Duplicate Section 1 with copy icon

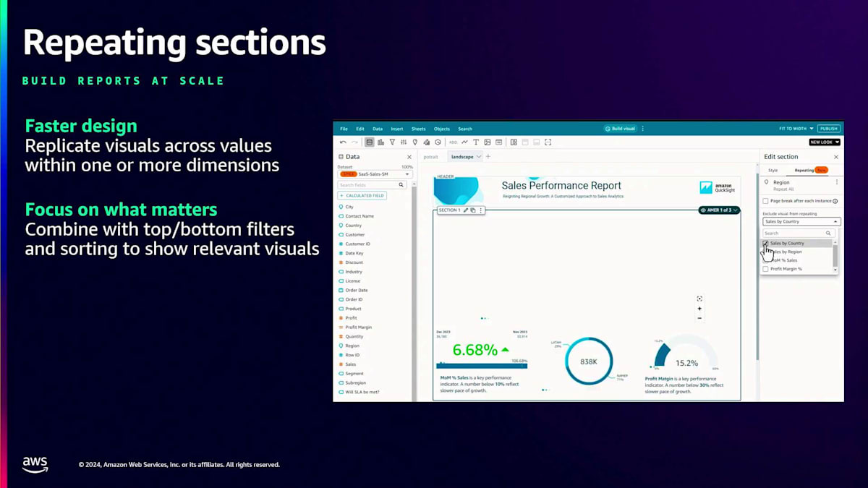tap(473, 210)
